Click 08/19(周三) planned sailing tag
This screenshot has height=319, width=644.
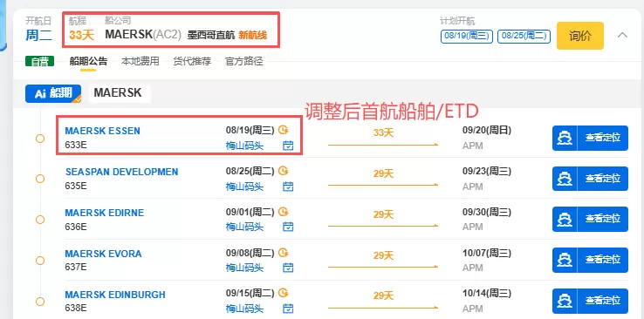coord(467,36)
